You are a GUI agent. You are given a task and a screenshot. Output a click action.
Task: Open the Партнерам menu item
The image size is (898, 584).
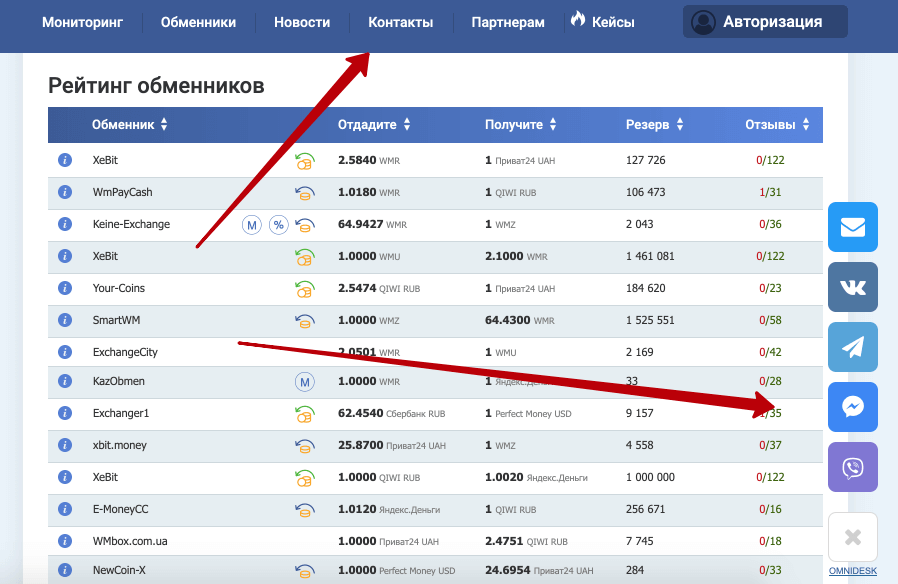click(x=508, y=22)
